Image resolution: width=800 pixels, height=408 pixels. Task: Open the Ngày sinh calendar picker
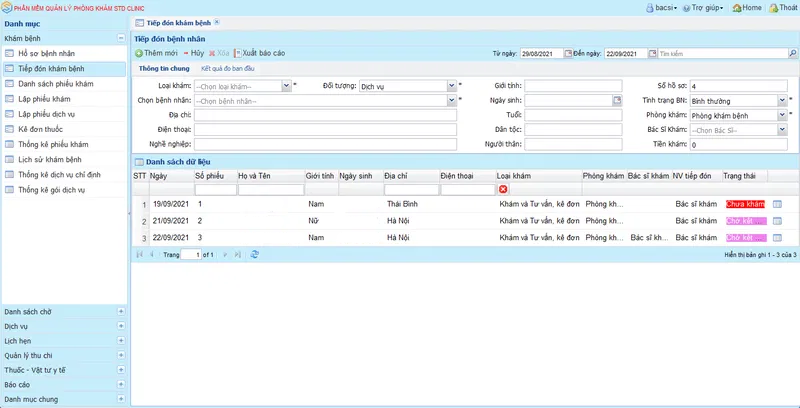click(617, 101)
